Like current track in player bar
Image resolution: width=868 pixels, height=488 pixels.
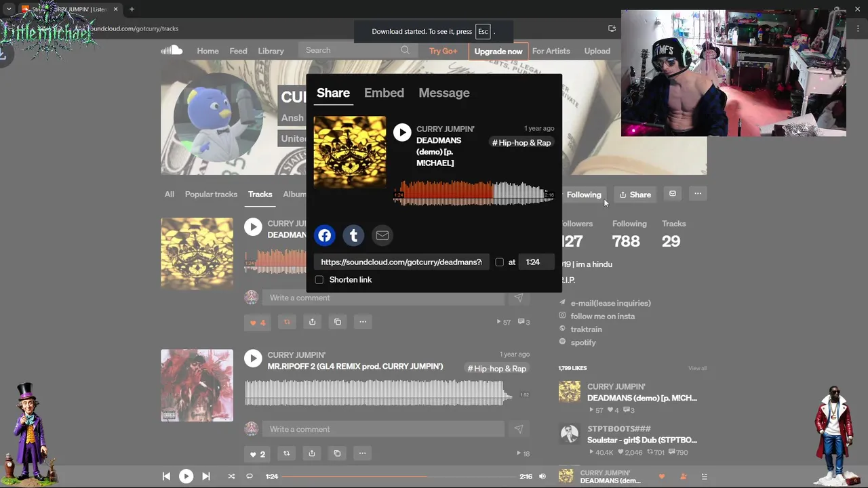point(662,476)
